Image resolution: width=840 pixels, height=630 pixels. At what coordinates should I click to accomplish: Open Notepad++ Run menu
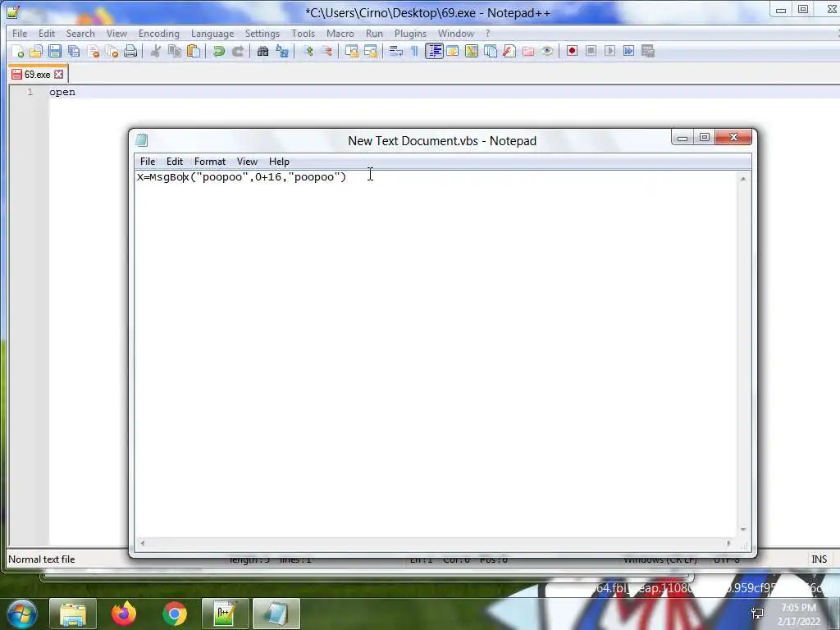tap(374, 33)
